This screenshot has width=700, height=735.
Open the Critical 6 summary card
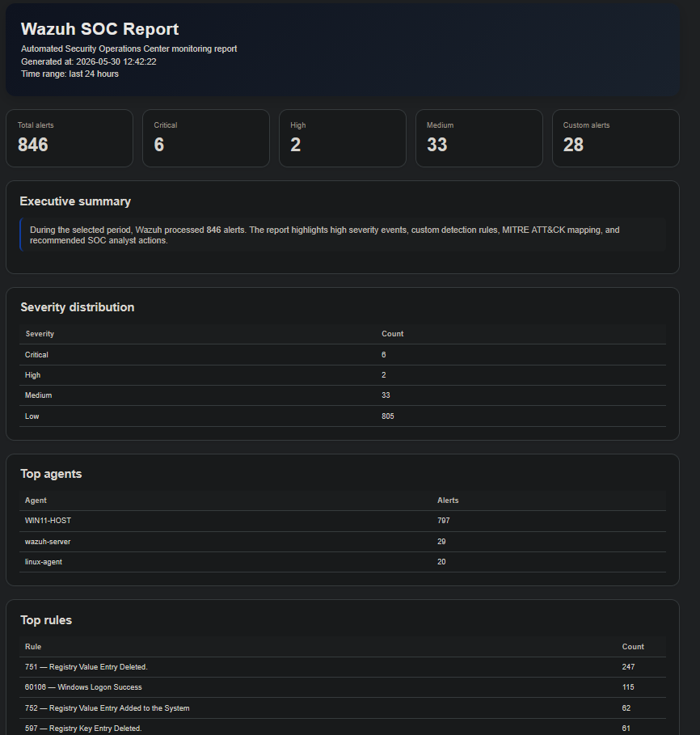206,138
